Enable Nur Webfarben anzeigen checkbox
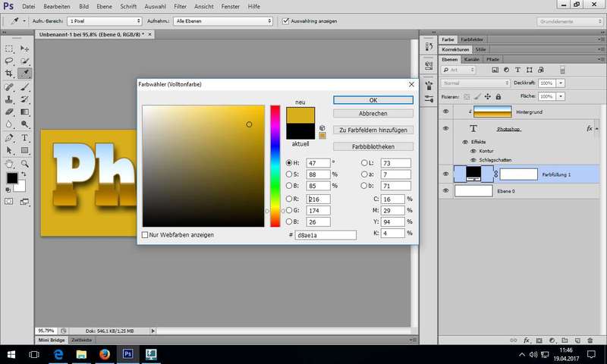Viewport: 607px width, 364px height. click(x=146, y=235)
